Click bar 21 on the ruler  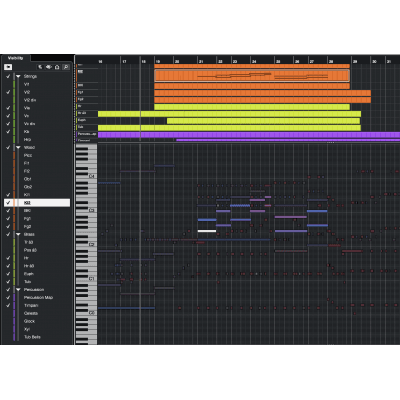pos(201,62)
